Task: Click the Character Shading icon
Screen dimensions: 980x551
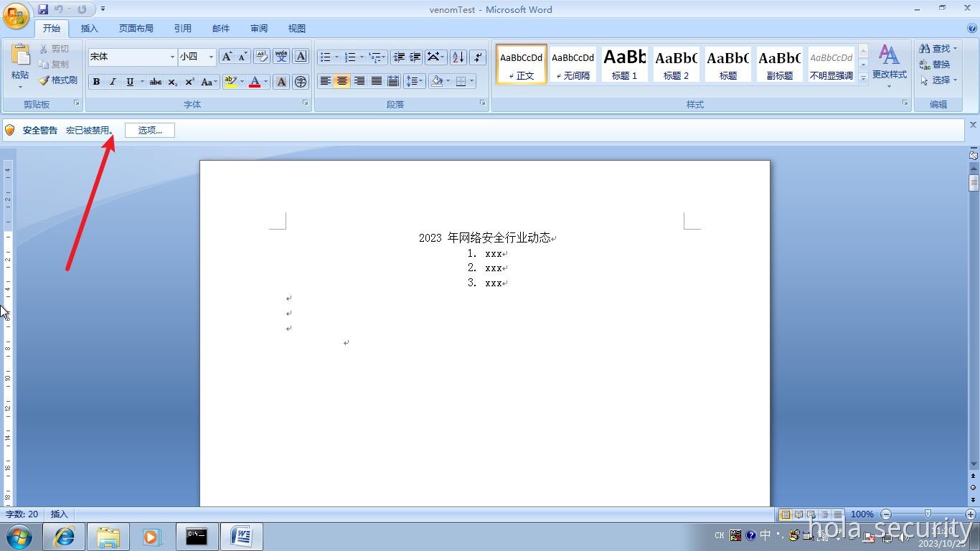Action: (x=281, y=82)
